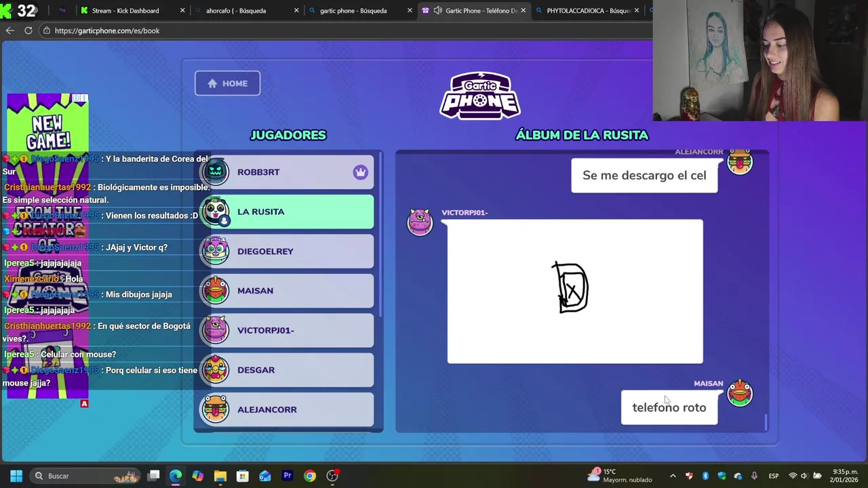The width and height of the screenshot is (868, 488).
Task: Open the ESP language selector
Action: click(773, 476)
